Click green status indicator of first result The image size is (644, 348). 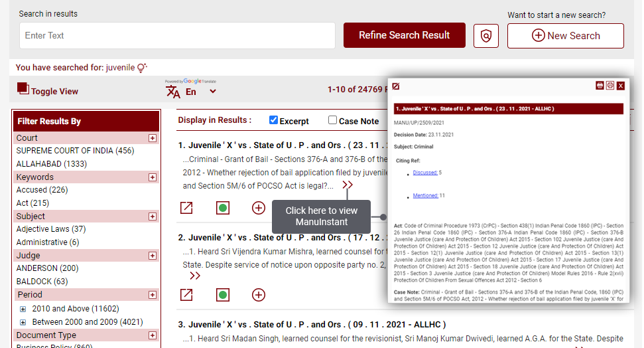click(x=223, y=208)
